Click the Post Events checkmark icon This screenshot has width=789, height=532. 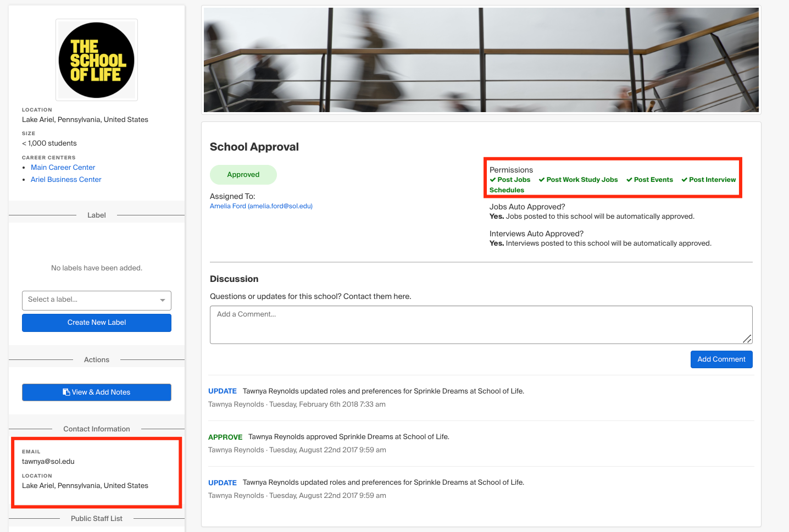click(629, 180)
